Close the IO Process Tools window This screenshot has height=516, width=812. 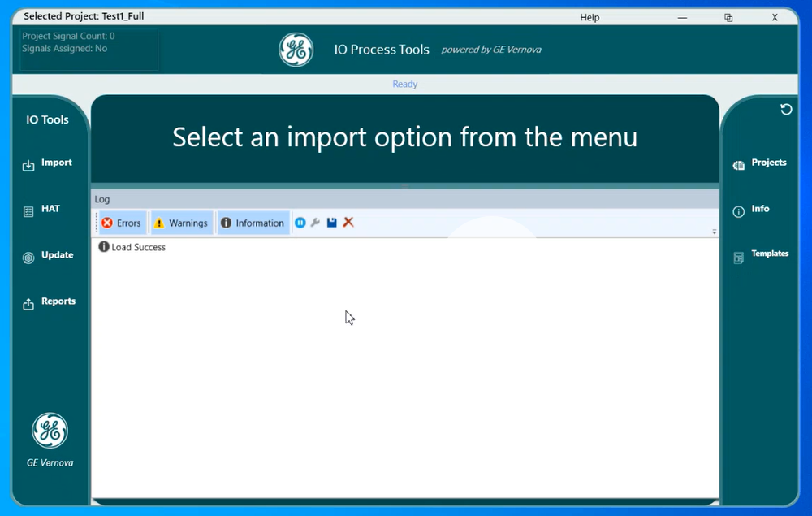click(x=775, y=17)
